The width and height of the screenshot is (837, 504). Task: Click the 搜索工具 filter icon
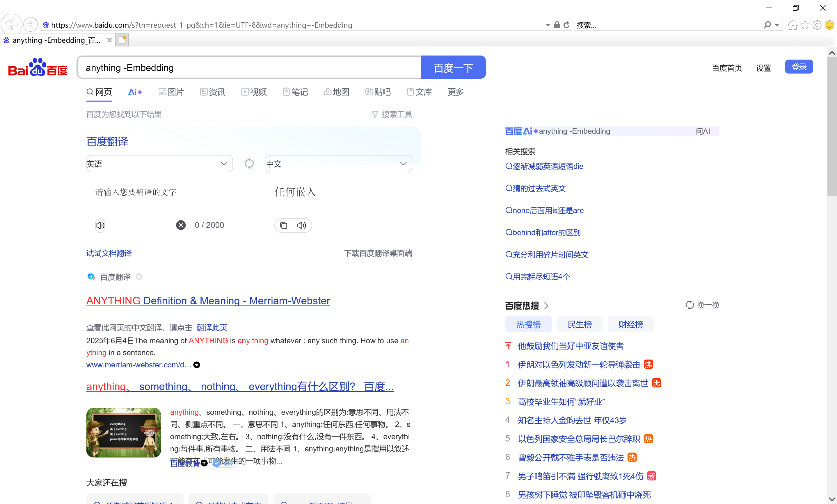[x=375, y=115]
